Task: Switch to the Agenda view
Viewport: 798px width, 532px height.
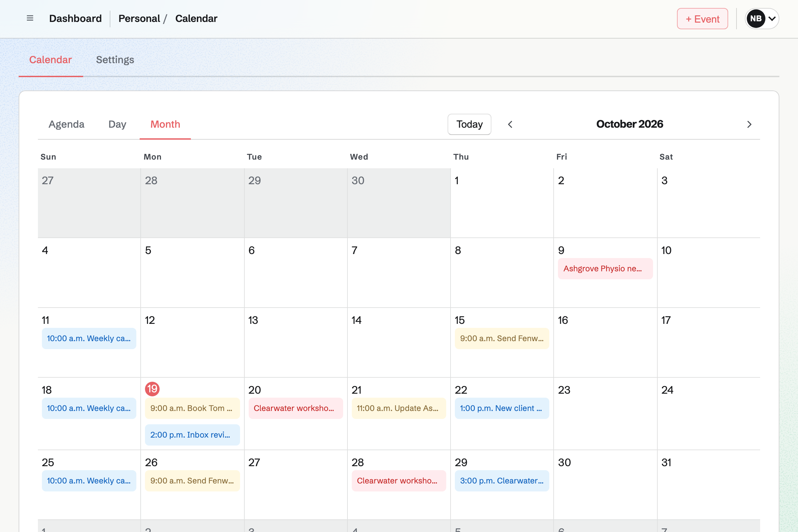Action: pos(66,124)
